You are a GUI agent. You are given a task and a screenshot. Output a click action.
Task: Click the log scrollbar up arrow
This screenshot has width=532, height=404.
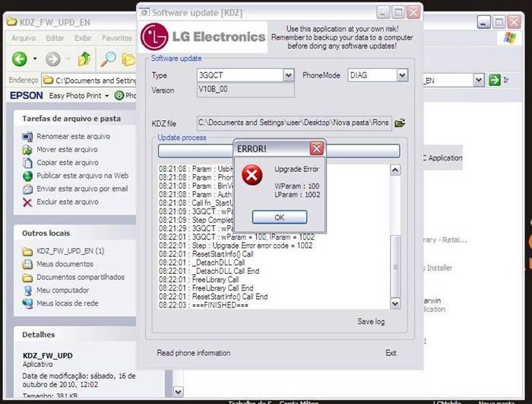395,170
